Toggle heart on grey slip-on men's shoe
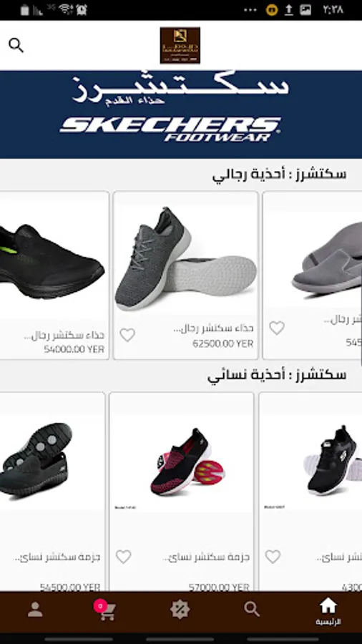 277,328
